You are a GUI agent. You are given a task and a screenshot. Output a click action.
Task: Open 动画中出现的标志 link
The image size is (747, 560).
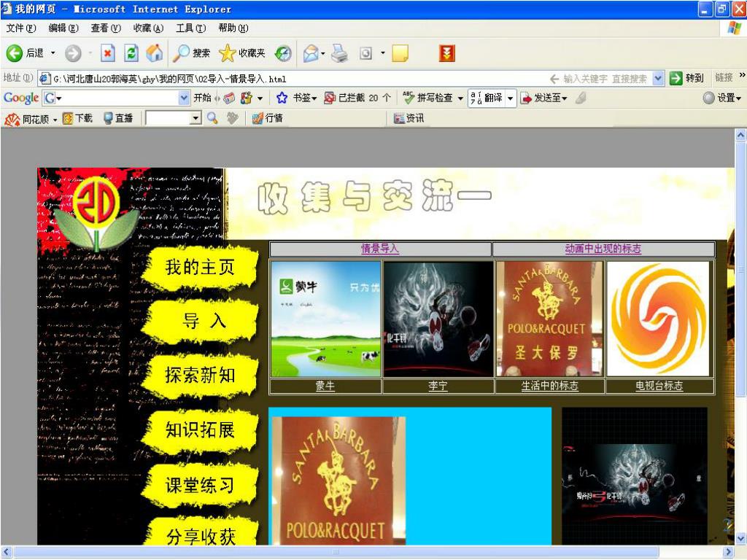pos(603,249)
